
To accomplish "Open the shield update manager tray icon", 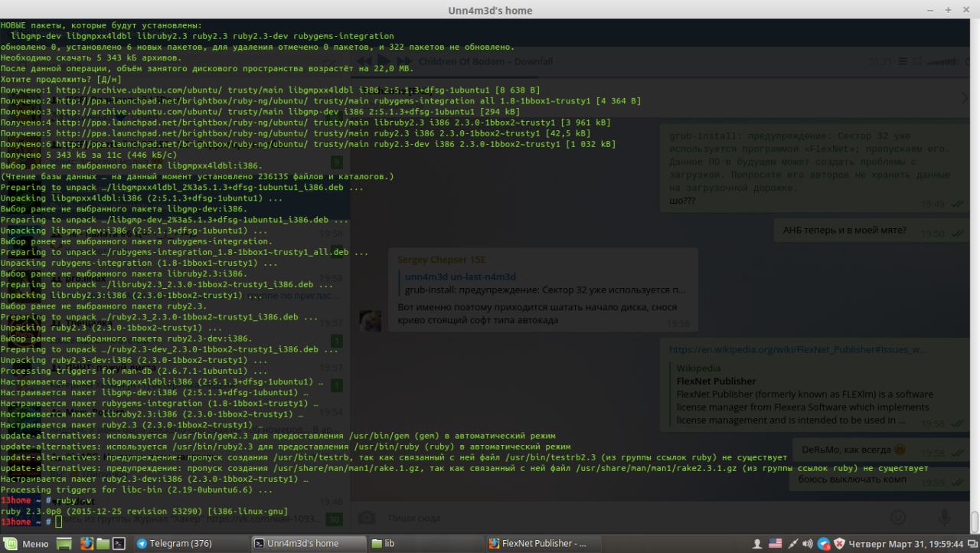I will coord(839,544).
